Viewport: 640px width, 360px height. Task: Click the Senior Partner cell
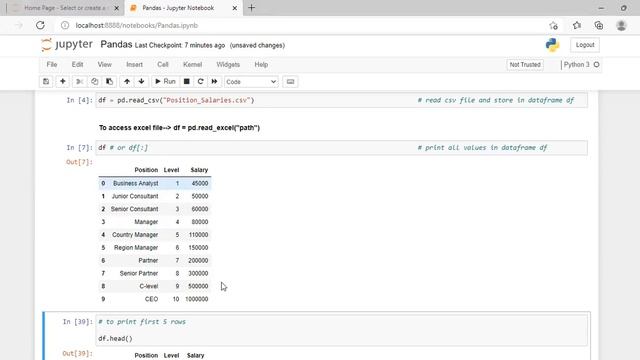pos(139,273)
